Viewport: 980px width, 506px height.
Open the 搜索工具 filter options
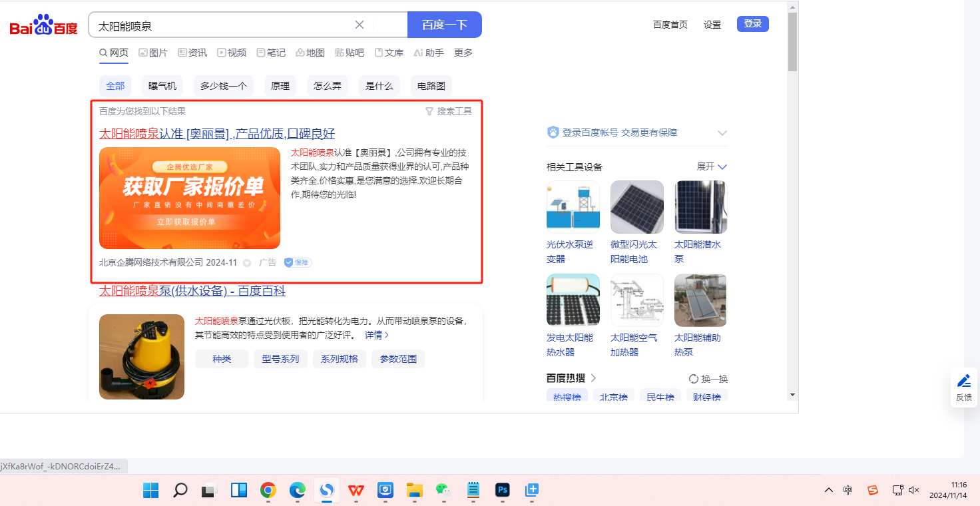(x=449, y=111)
